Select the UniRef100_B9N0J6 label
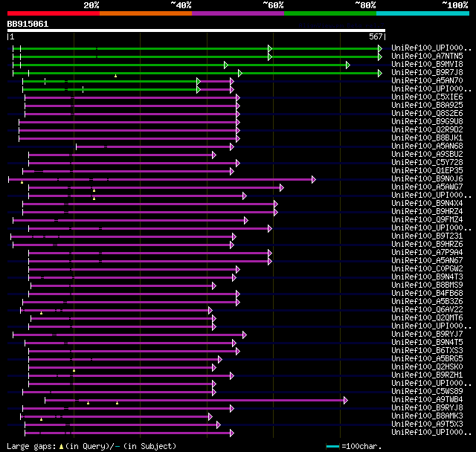This screenshot has height=452, width=476. point(427,179)
